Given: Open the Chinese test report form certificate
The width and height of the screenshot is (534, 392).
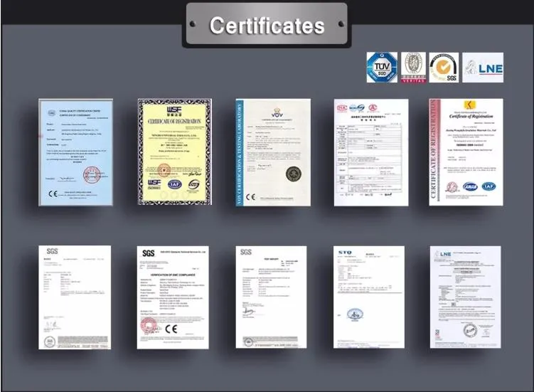Looking at the screenshot, I should coord(371,152).
